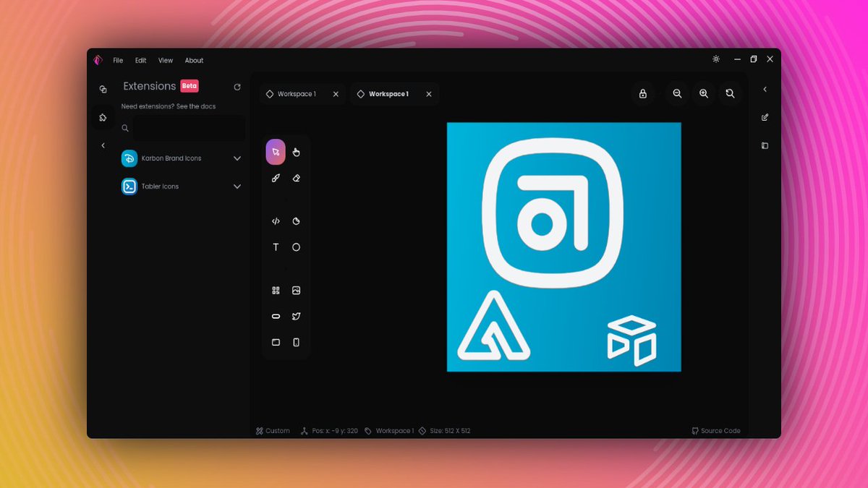Focus the extensions search field

click(x=190, y=128)
